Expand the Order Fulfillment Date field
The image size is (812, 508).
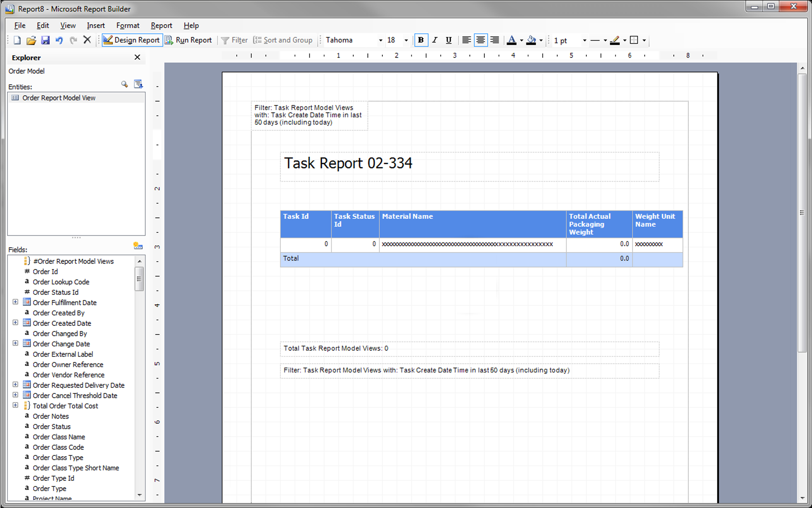[15, 302]
